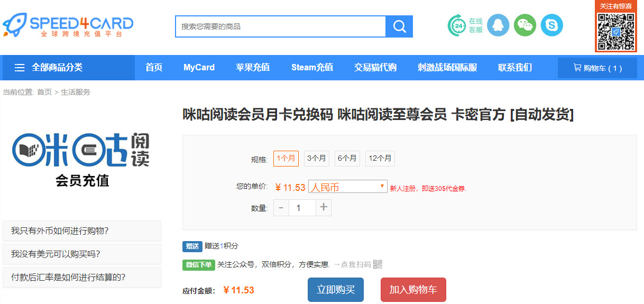Open the 人民币 currency dropdown
The height and width of the screenshot is (304, 644).
coord(348,187)
